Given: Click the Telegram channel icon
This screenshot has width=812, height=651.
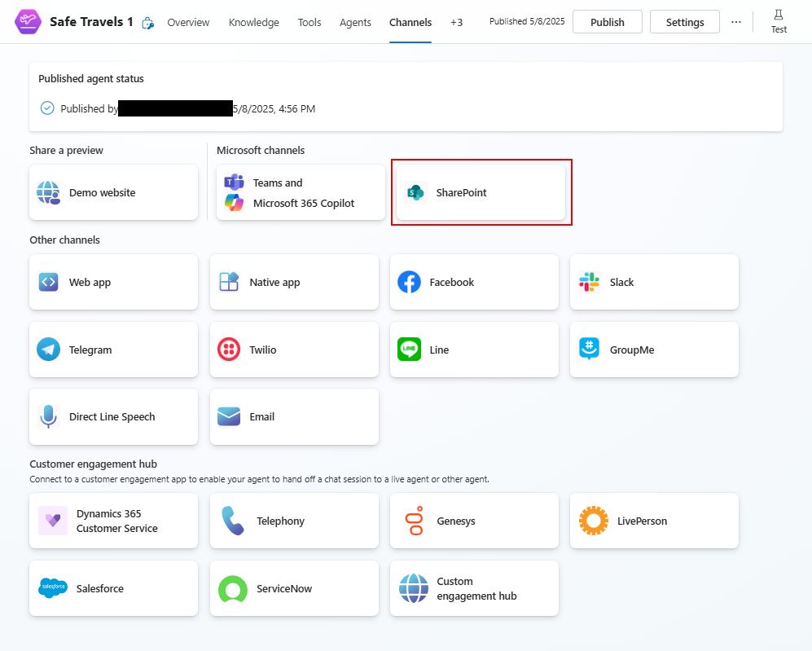Looking at the screenshot, I should coord(48,350).
